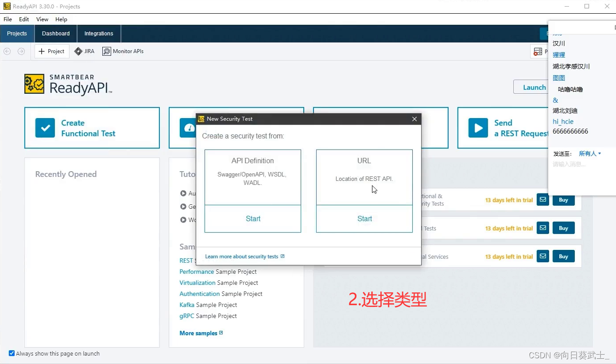Open Monitor APIs in toolbar
Image resolution: width=616 pixels, height=364 pixels.
point(123,51)
